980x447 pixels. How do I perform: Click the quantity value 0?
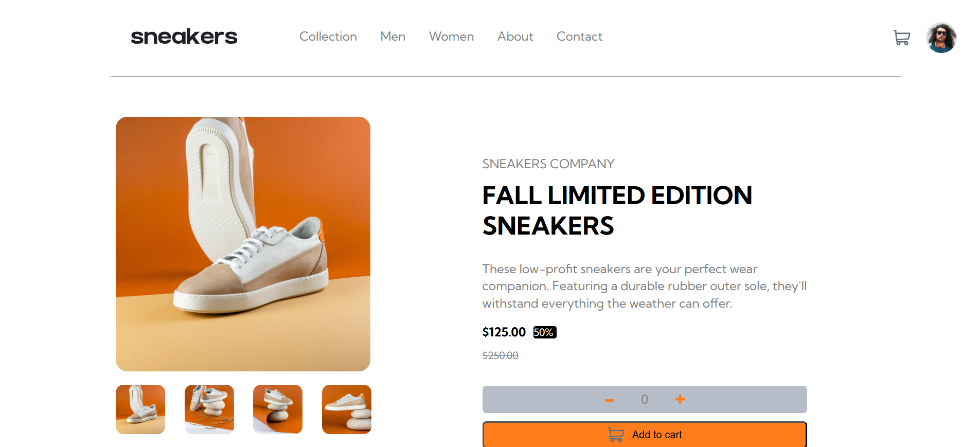(645, 400)
